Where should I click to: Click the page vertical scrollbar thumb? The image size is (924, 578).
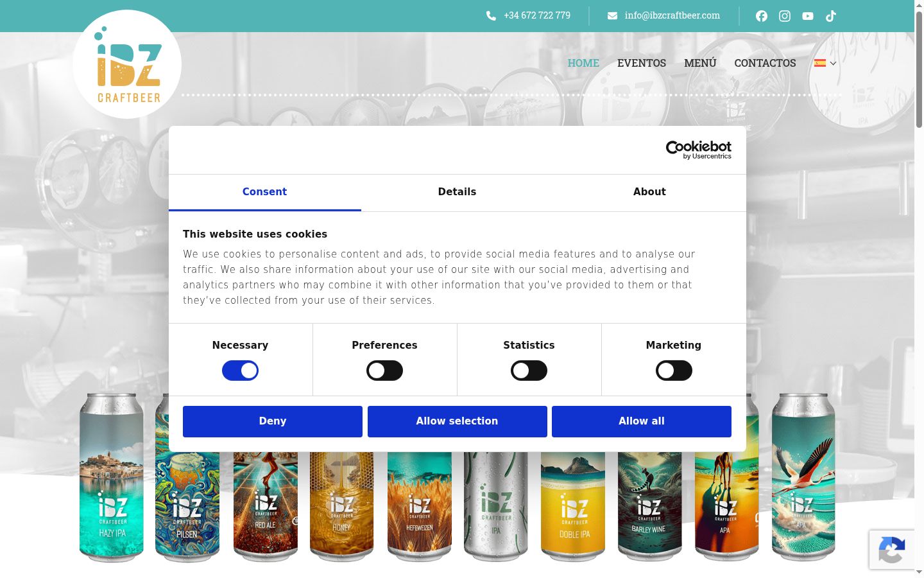click(919, 69)
